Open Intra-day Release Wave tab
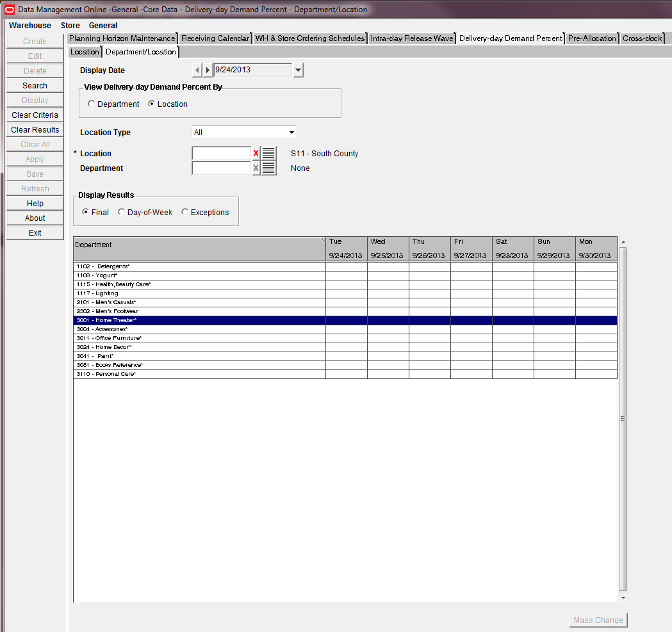Viewport: 672px width, 632px height. click(412, 38)
